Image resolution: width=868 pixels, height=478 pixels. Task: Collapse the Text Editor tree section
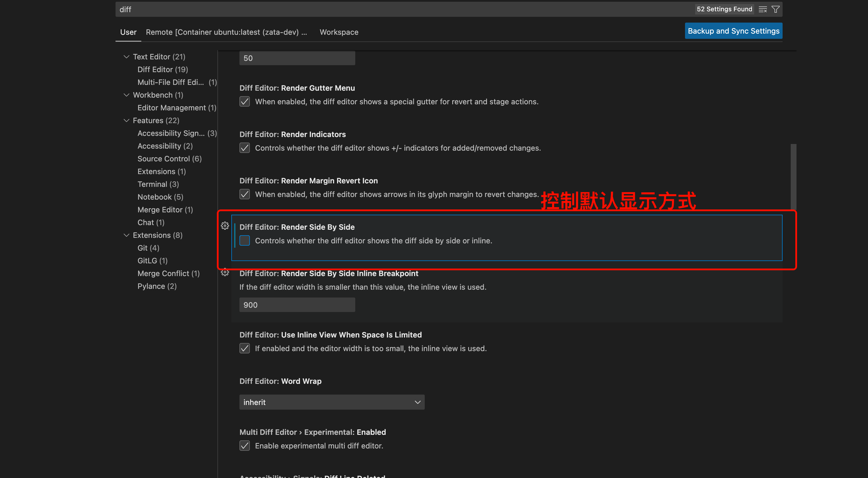126,56
